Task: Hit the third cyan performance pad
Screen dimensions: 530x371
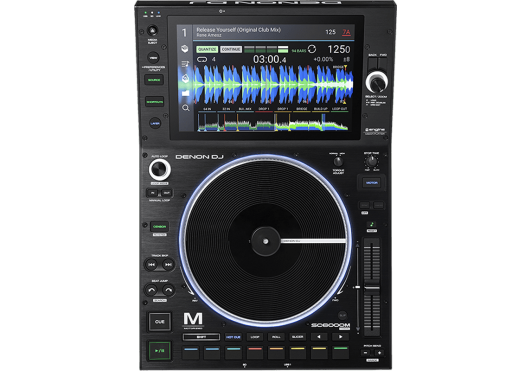Action: pyautogui.click(x=234, y=352)
